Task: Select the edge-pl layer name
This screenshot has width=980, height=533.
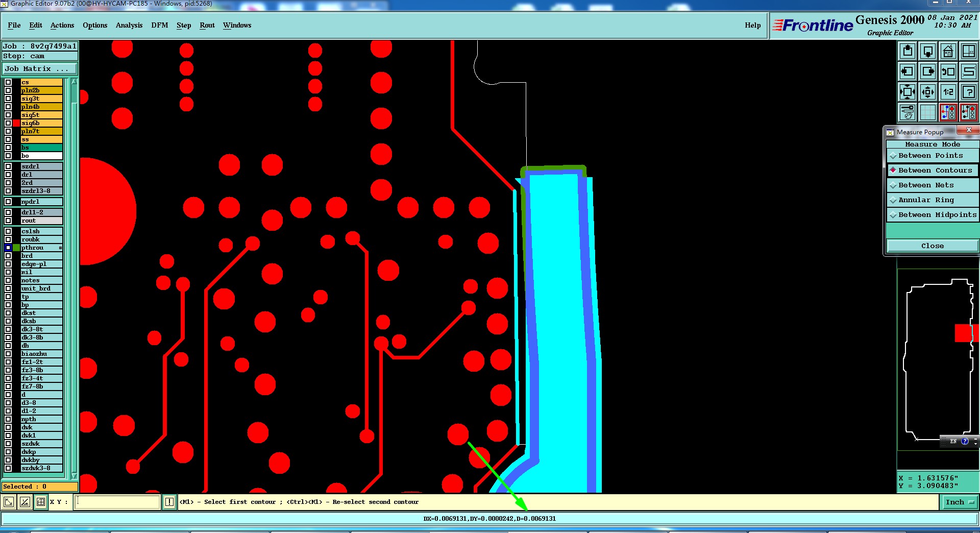Action: click(41, 264)
